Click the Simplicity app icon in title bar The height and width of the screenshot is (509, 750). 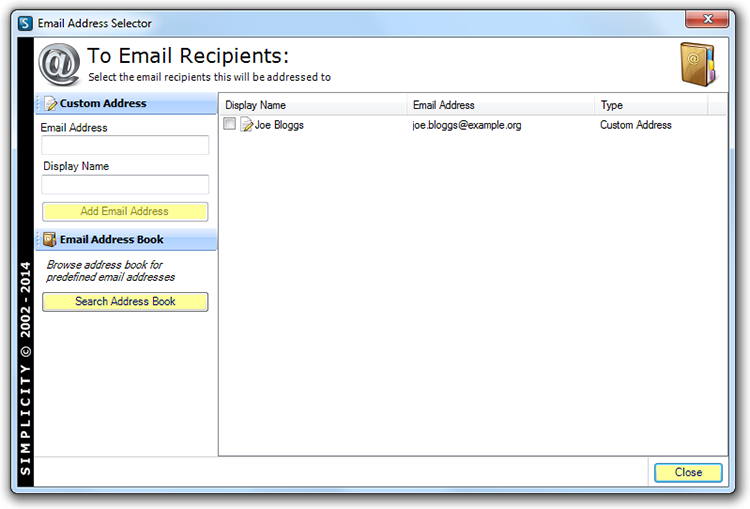pos(25,22)
